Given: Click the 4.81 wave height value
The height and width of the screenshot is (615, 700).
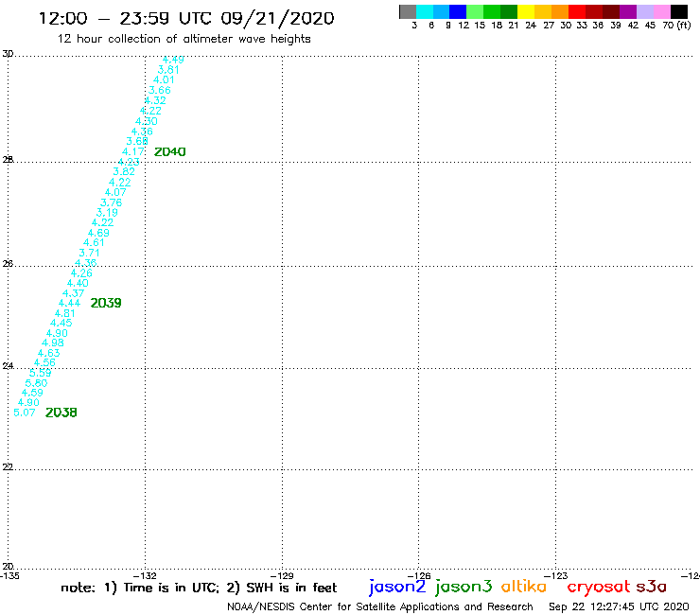Looking at the screenshot, I should (x=65, y=313).
